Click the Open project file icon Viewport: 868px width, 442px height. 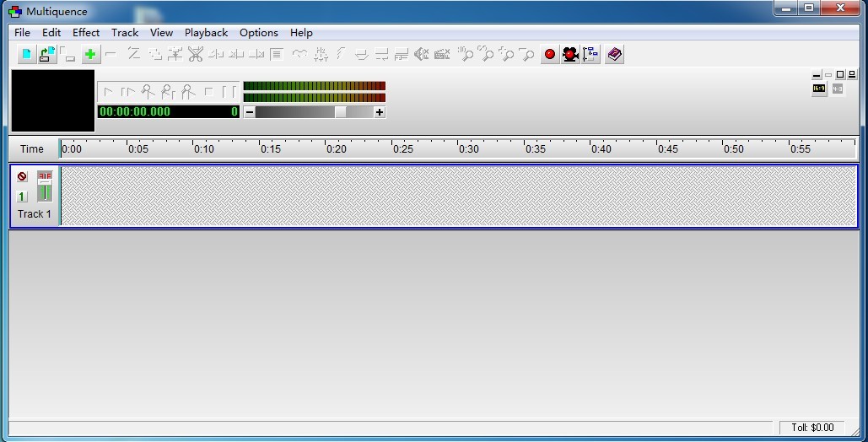(47, 55)
